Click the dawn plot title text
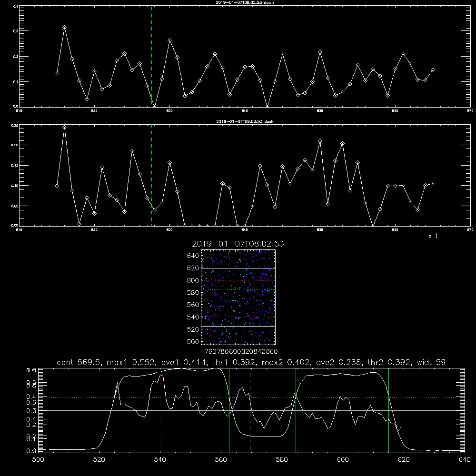This screenshot has height=476, width=476. pyautogui.click(x=245, y=2)
